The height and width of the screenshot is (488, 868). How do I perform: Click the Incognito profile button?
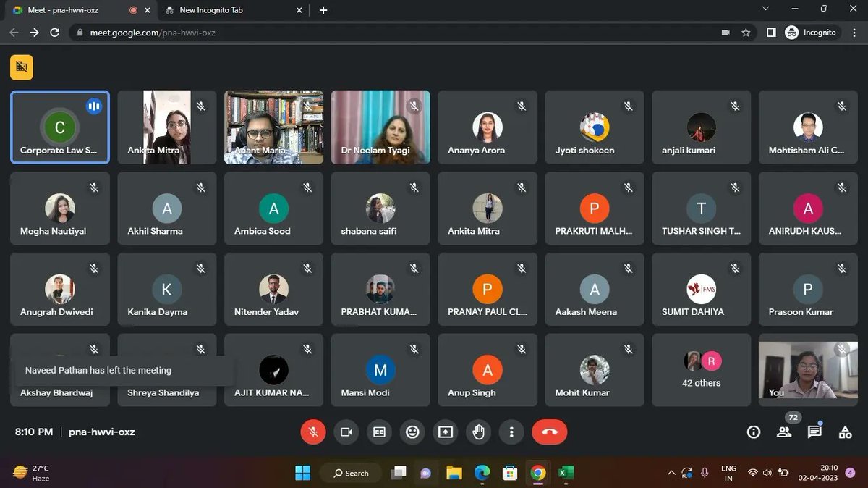(x=812, y=33)
